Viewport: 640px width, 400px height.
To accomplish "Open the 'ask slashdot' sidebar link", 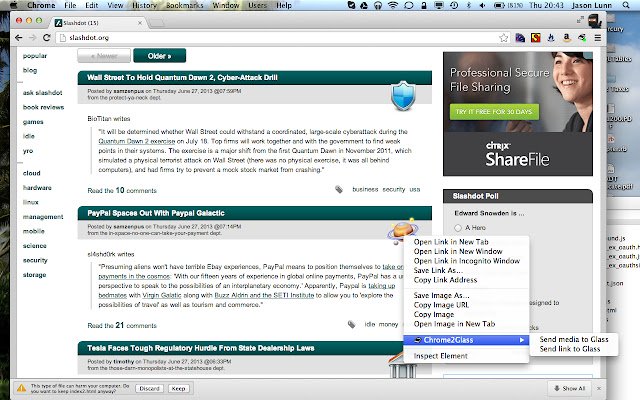I will [42, 93].
